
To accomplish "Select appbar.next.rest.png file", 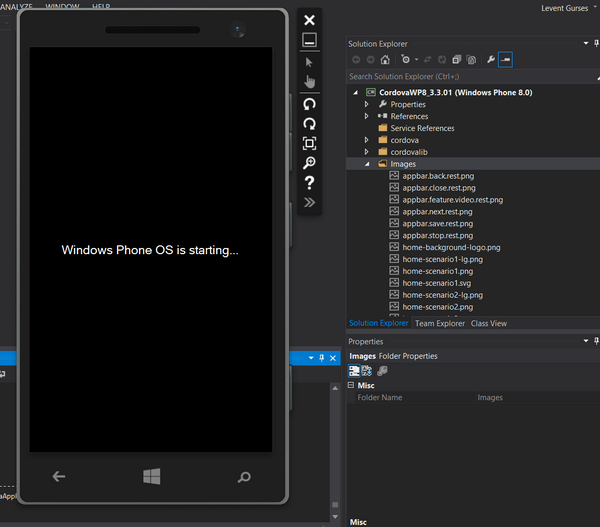I will 437,211.
